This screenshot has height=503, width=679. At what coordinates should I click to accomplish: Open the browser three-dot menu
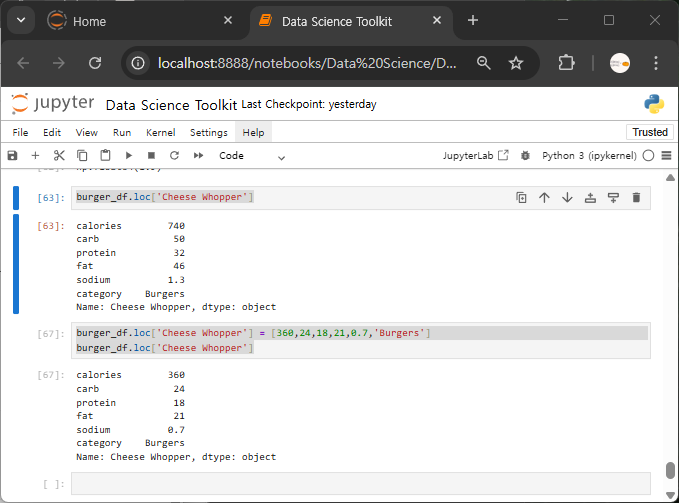[656, 63]
